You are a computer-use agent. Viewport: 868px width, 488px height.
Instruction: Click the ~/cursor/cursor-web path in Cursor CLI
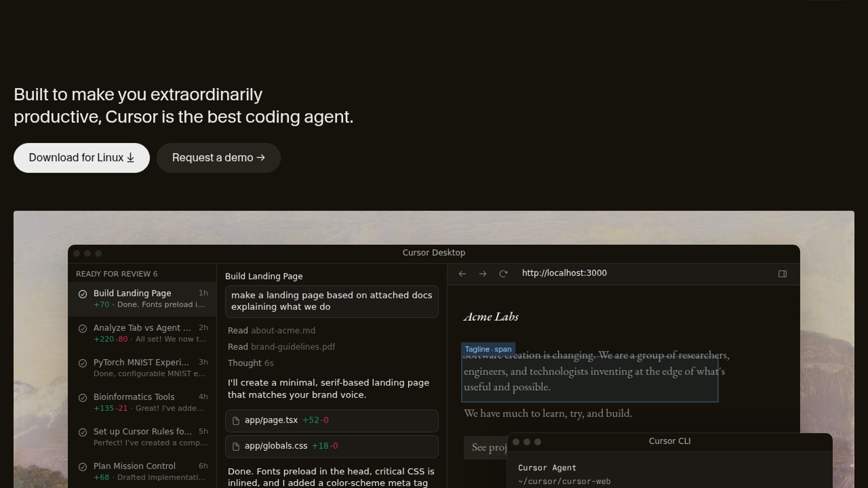(564, 482)
